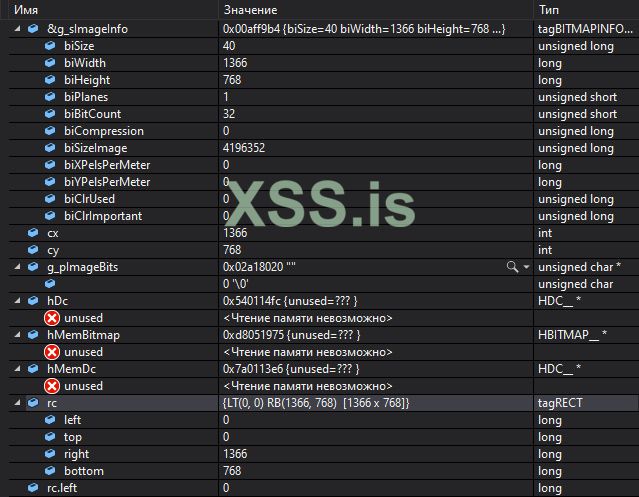The image size is (639, 497).
Task: Click the field icon beside biBitCount
Action: pos(50,114)
